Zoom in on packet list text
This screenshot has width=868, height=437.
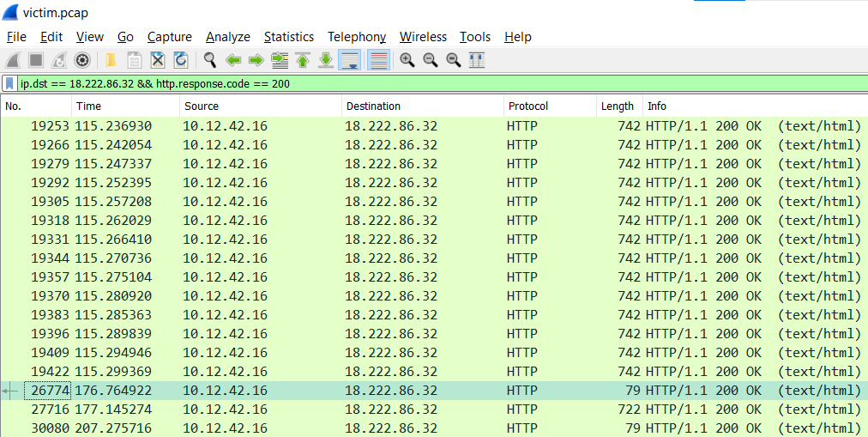[407, 60]
